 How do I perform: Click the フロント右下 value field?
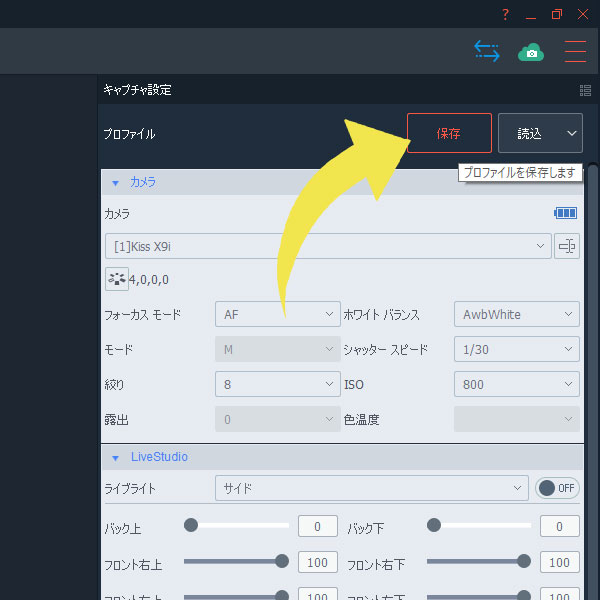pyautogui.click(x=560, y=563)
